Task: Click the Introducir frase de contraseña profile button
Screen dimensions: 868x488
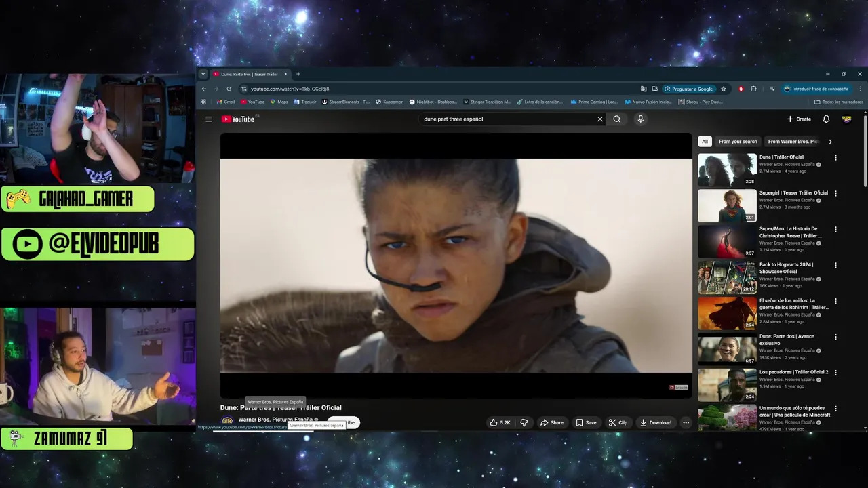Action: [x=816, y=89]
